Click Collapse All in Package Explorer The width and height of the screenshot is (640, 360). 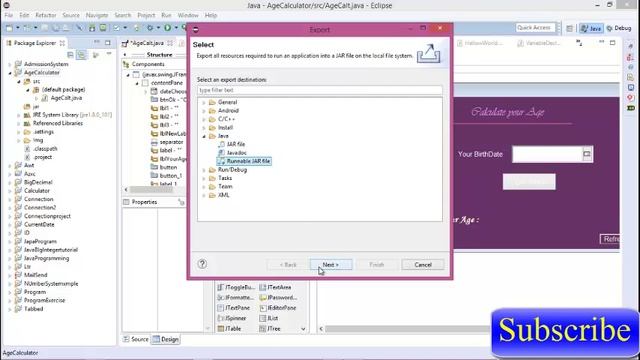click(71, 55)
